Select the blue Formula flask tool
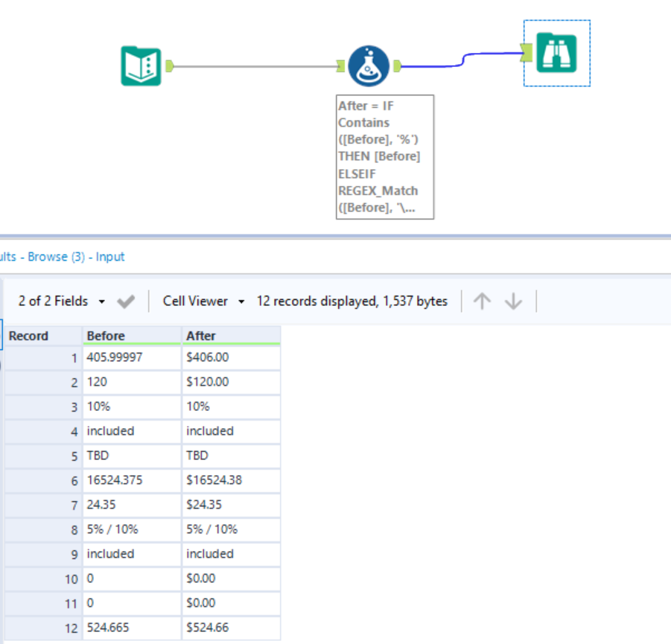 pos(369,66)
